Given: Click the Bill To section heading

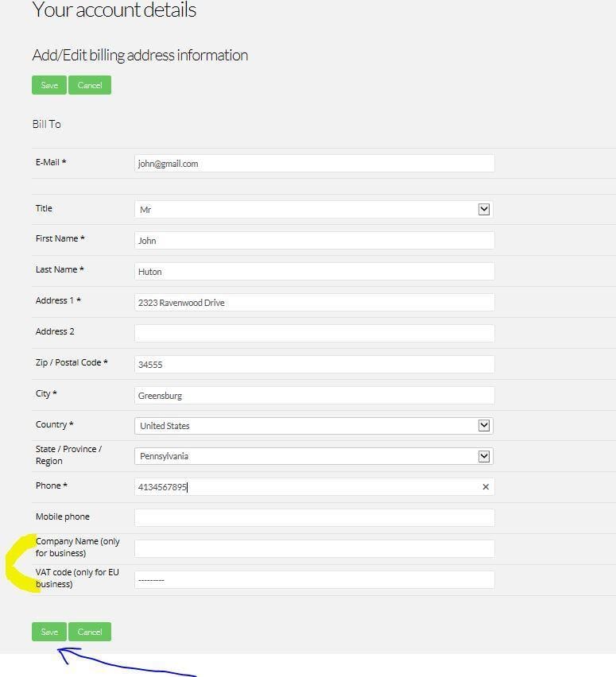Looking at the screenshot, I should tap(47, 124).
